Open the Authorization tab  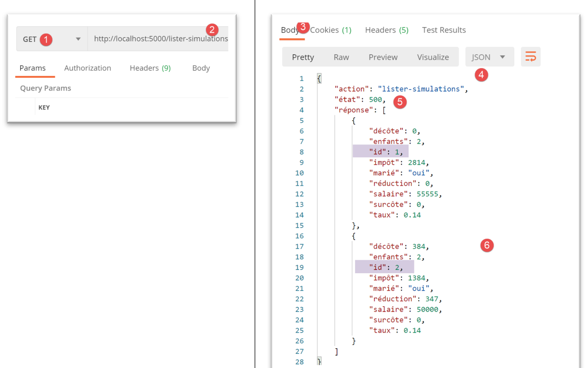[x=87, y=68]
